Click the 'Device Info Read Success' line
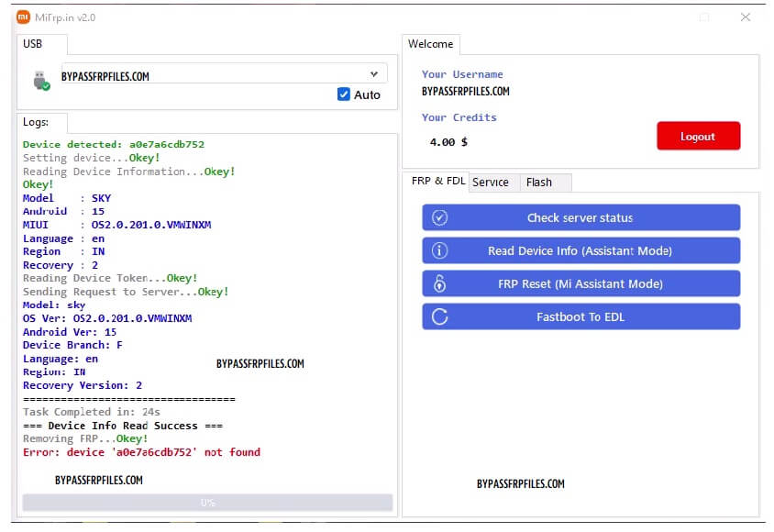The width and height of the screenshot is (774, 532). click(123, 426)
